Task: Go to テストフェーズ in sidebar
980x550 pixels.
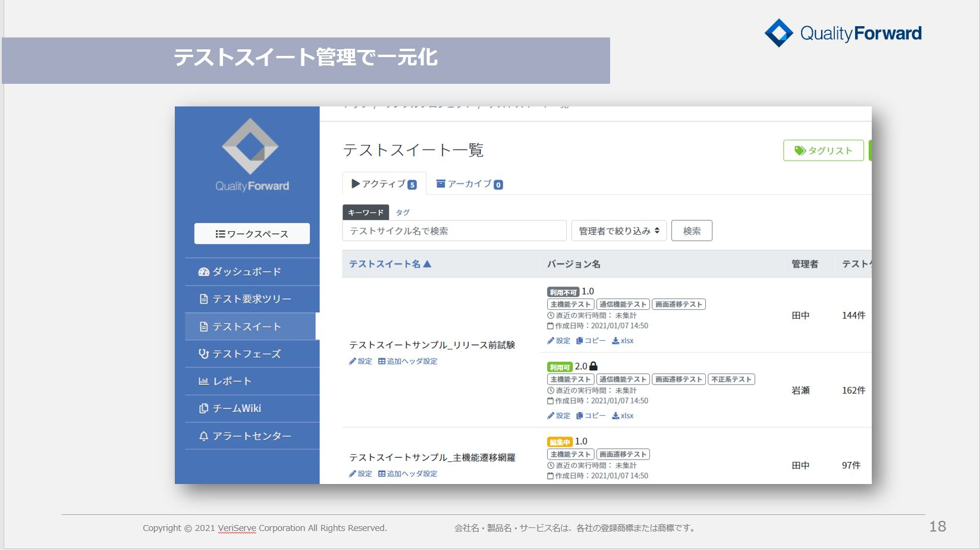Action: click(252, 354)
